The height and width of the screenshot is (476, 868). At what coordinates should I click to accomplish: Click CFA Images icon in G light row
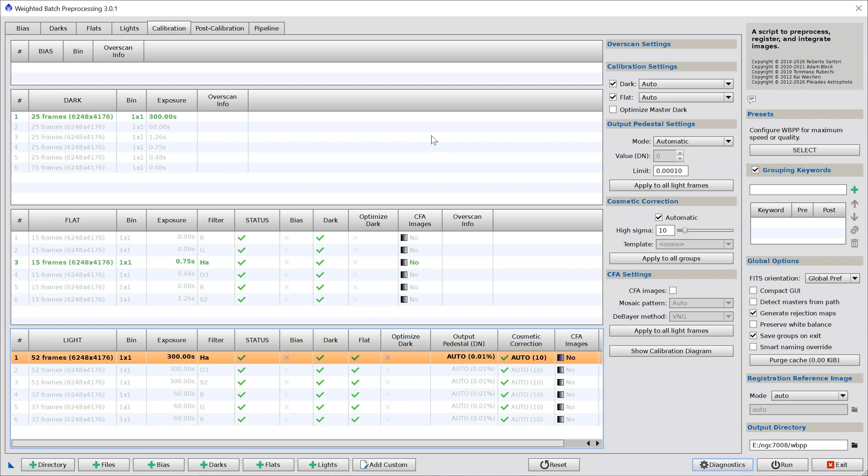[x=561, y=407]
